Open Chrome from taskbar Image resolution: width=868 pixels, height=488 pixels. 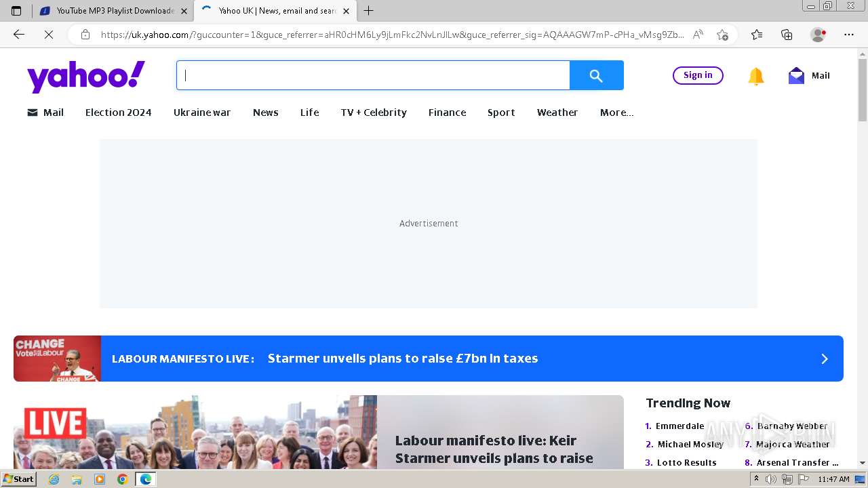tap(122, 479)
